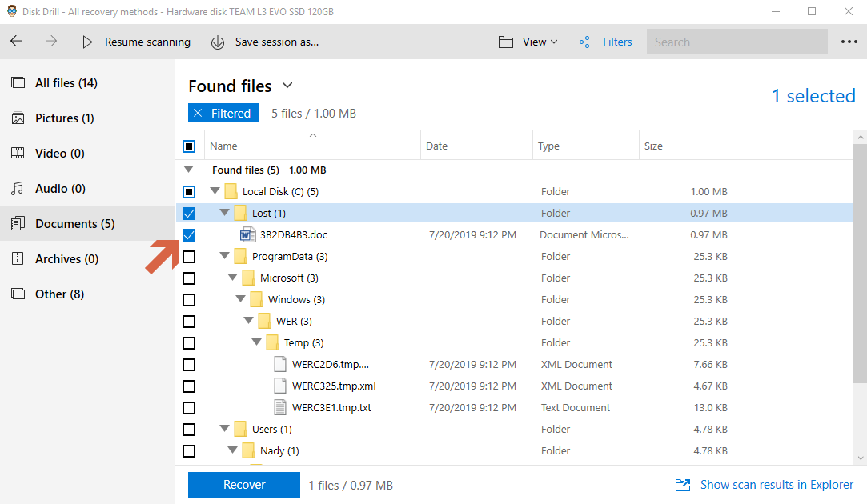This screenshot has width=867, height=504.
Task: Collapse the Lost folder tree
Action: click(x=223, y=213)
